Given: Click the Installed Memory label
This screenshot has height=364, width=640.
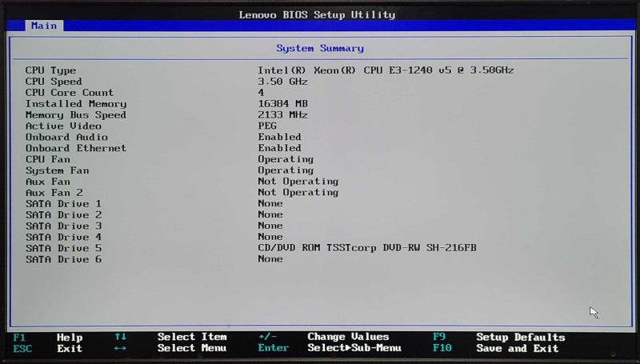Looking at the screenshot, I should coord(76,104).
